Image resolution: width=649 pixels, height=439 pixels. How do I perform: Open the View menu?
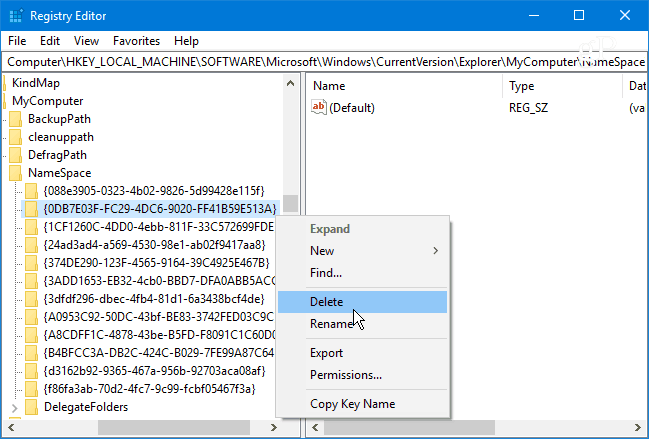point(86,41)
